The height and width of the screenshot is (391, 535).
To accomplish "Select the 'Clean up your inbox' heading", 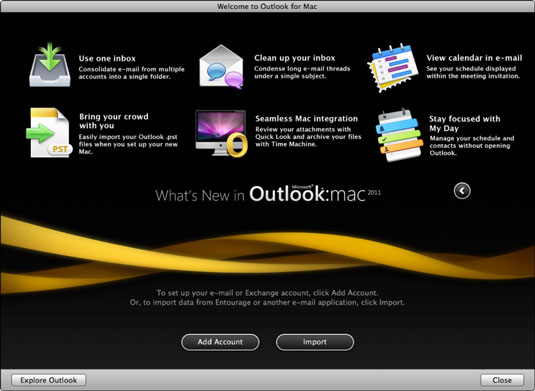I will click(x=295, y=58).
